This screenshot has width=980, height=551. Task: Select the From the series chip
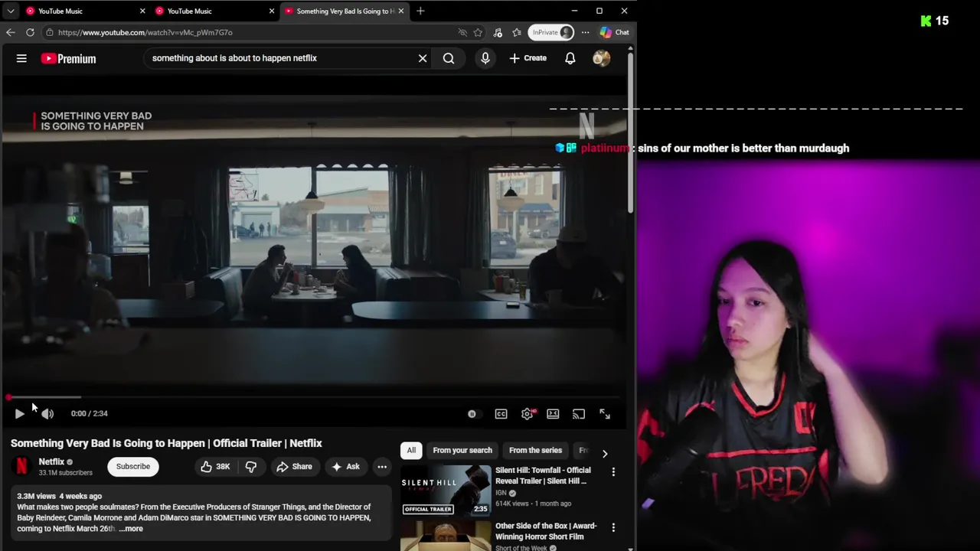pyautogui.click(x=535, y=451)
